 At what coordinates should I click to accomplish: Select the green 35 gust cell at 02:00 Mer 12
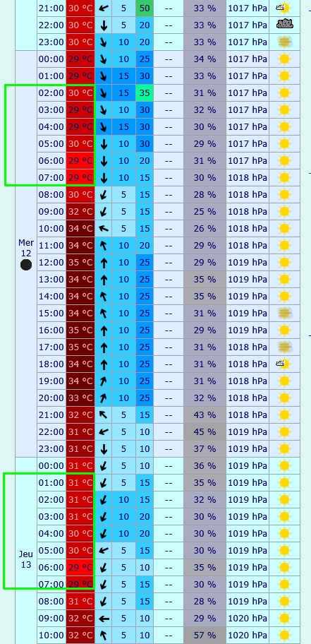point(145,93)
